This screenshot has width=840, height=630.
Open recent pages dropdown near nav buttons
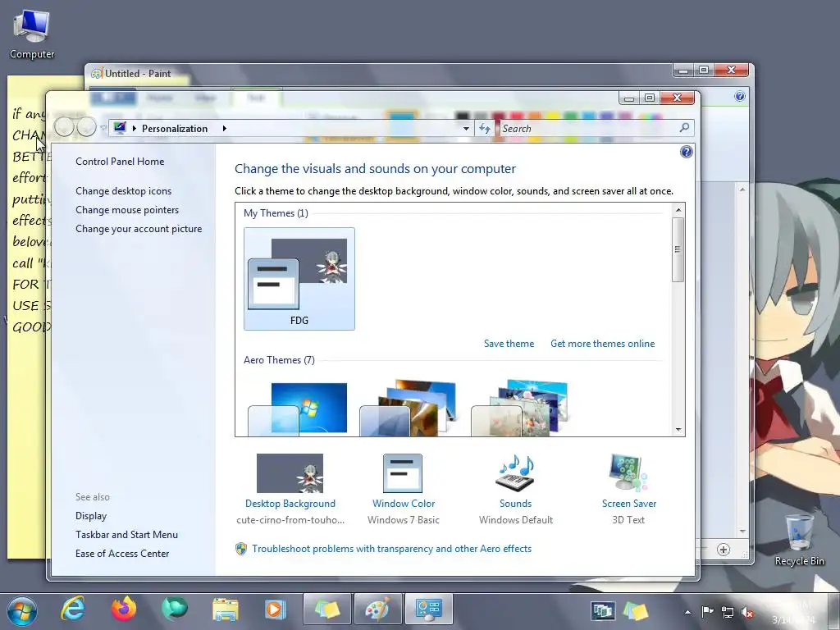(103, 128)
